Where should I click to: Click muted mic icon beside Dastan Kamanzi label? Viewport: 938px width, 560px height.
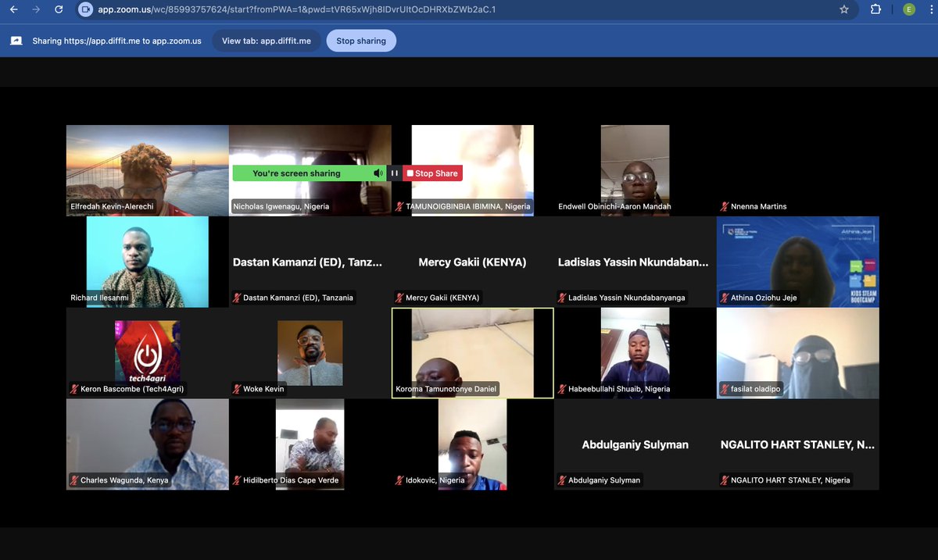click(x=237, y=298)
